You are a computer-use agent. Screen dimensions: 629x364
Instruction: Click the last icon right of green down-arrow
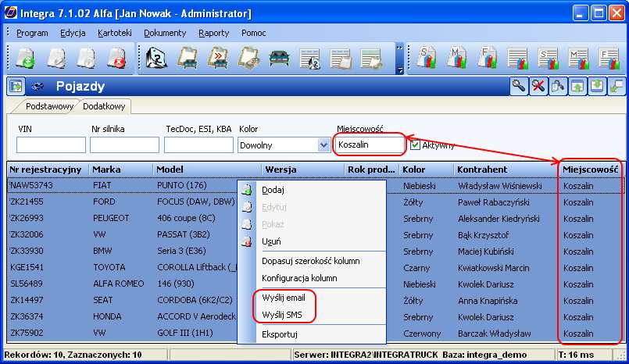point(616,86)
